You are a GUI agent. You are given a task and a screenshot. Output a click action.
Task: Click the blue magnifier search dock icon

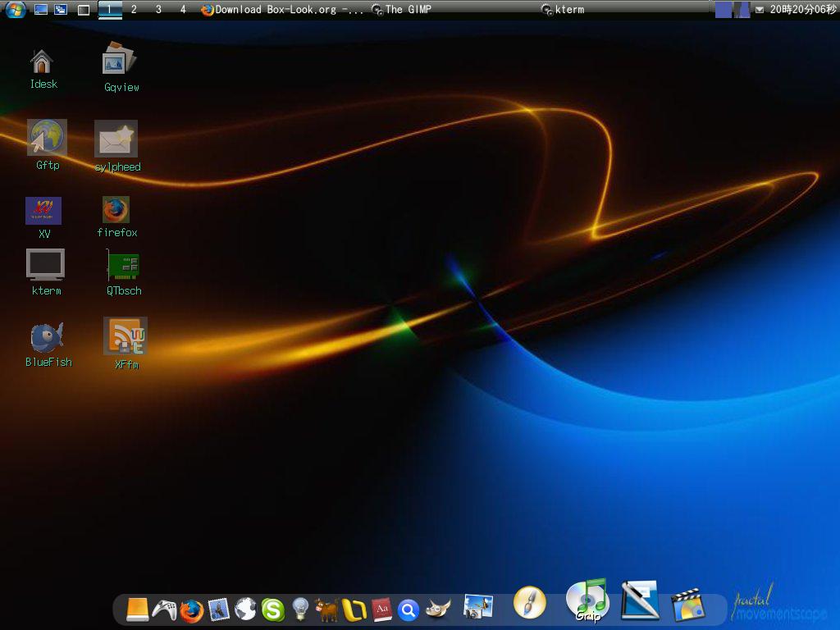[x=409, y=610]
